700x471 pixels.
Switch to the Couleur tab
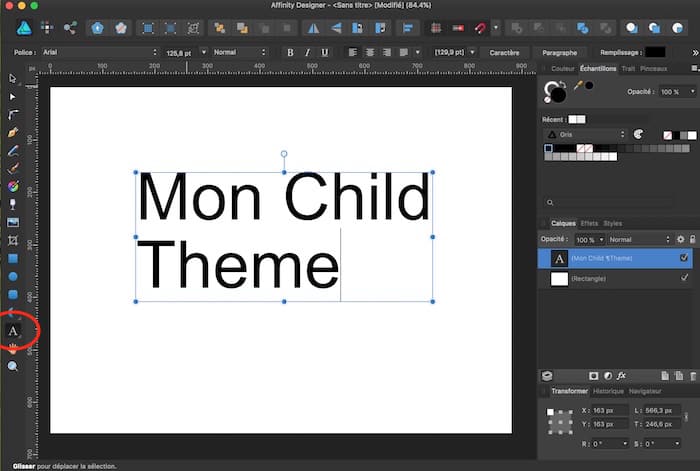point(562,69)
